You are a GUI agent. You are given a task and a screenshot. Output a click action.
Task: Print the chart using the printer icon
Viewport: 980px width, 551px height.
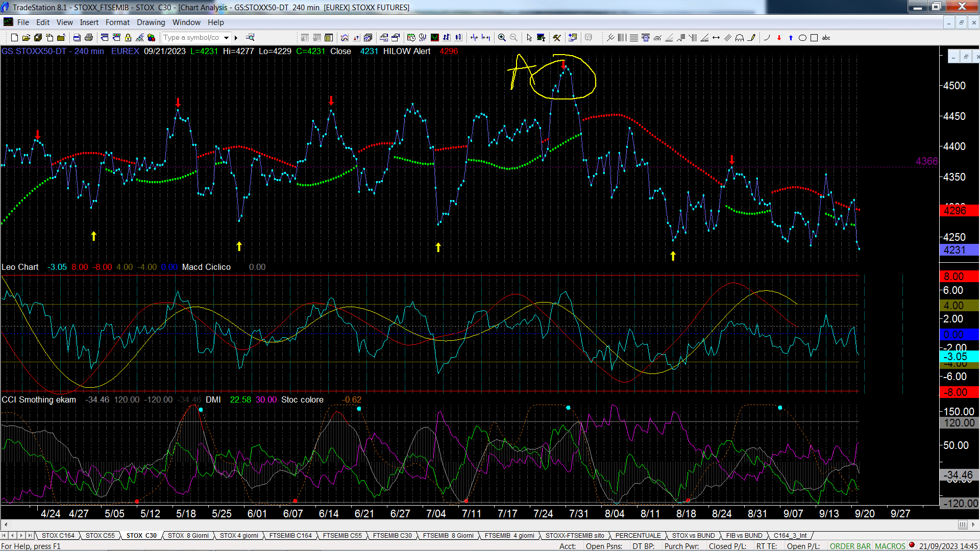(x=89, y=38)
